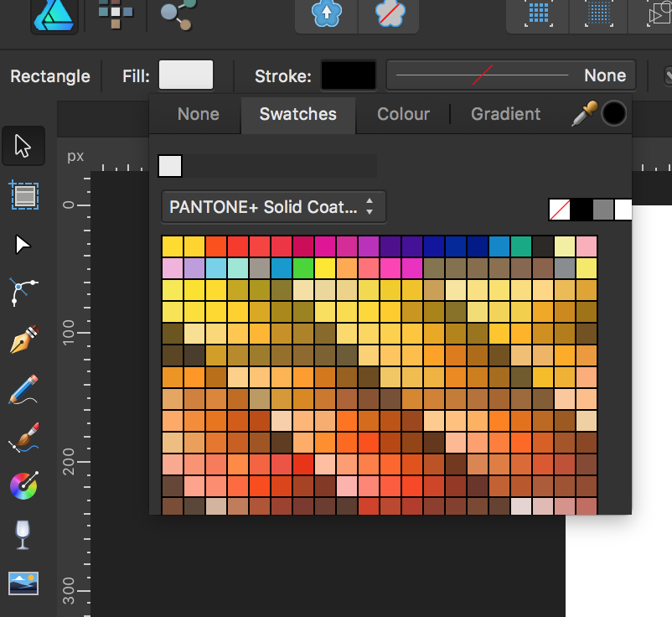
Task: Click the recent white swatch above palette
Action: 170,166
